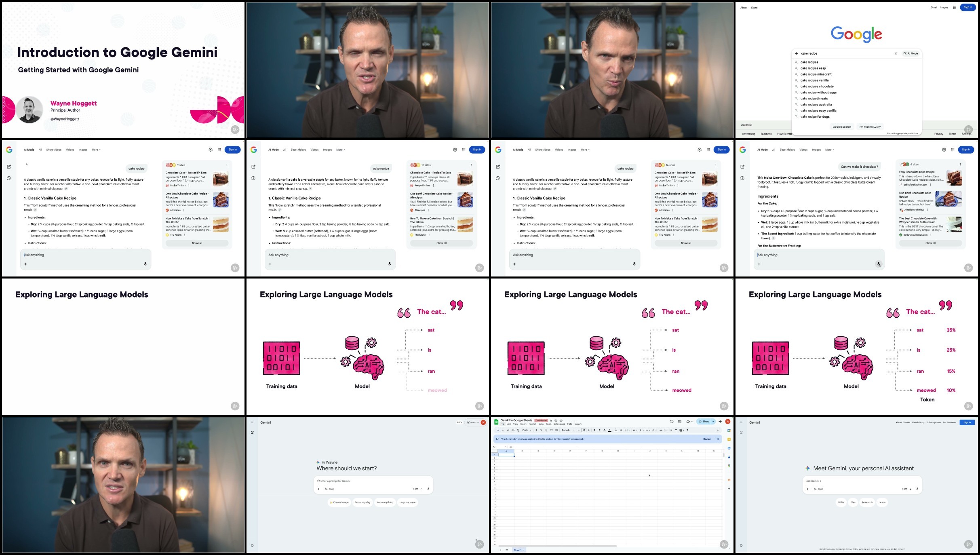
Task: Toggle Italic in the Google Sheets toolbar
Action: pyautogui.click(x=599, y=430)
